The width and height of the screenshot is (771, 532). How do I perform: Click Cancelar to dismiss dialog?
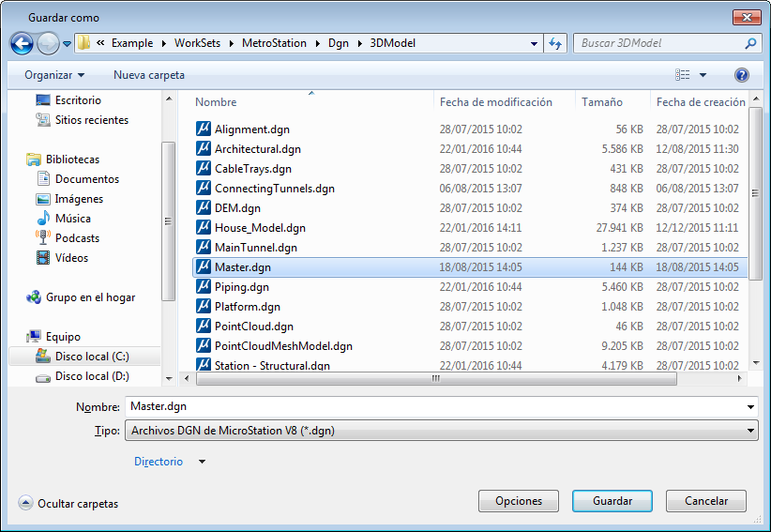point(706,501)
